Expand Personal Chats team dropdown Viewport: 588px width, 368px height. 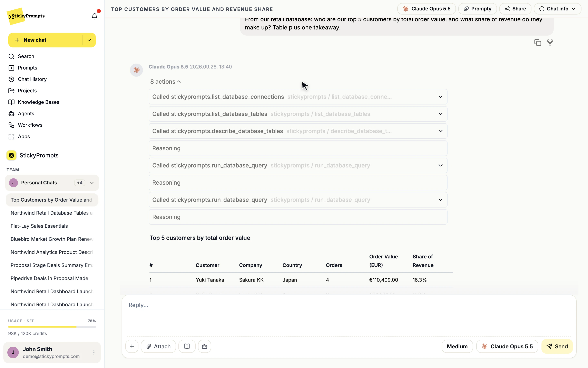tap(92, 183)
